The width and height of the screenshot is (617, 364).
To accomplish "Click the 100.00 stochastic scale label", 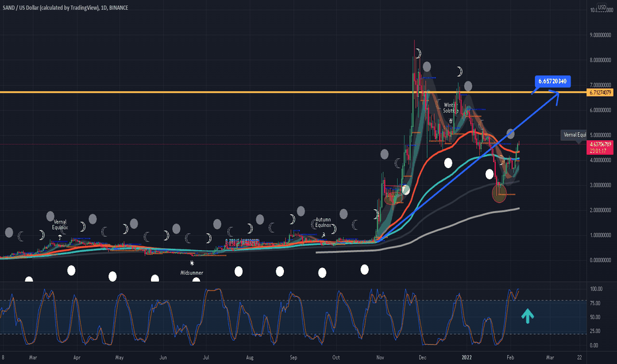I will pos(596,289).
